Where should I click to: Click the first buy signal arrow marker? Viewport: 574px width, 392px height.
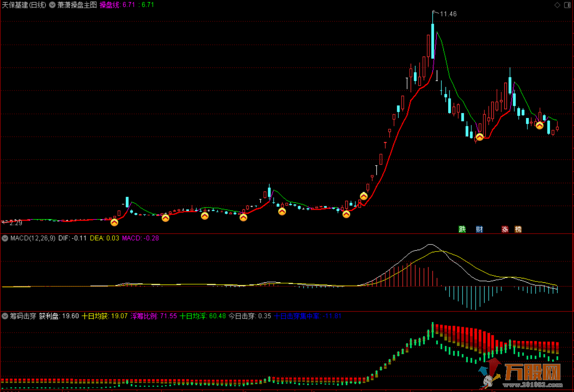114,222
